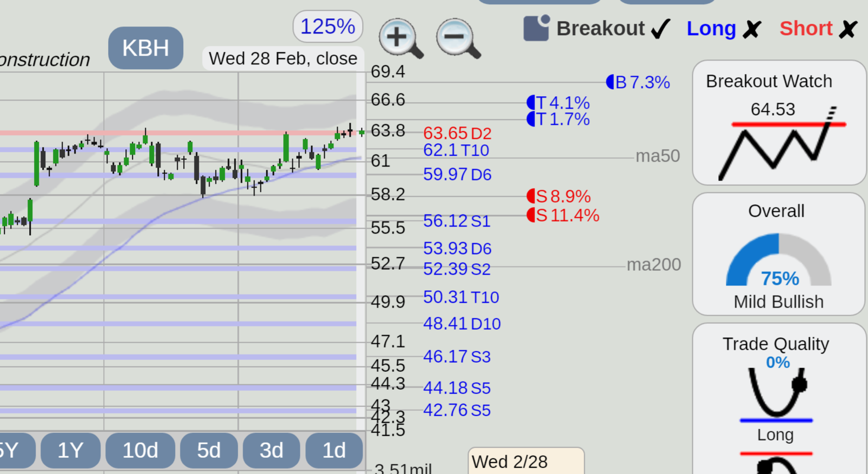The image size is (868, 474).
Task: Switch chart to the 10d timeframe
Action: 140,450
